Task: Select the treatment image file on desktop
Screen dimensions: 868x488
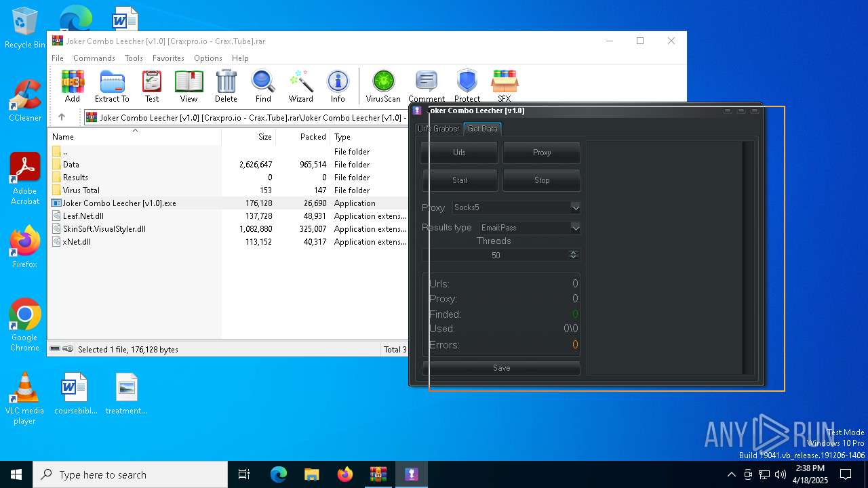Action: point(126,394)
